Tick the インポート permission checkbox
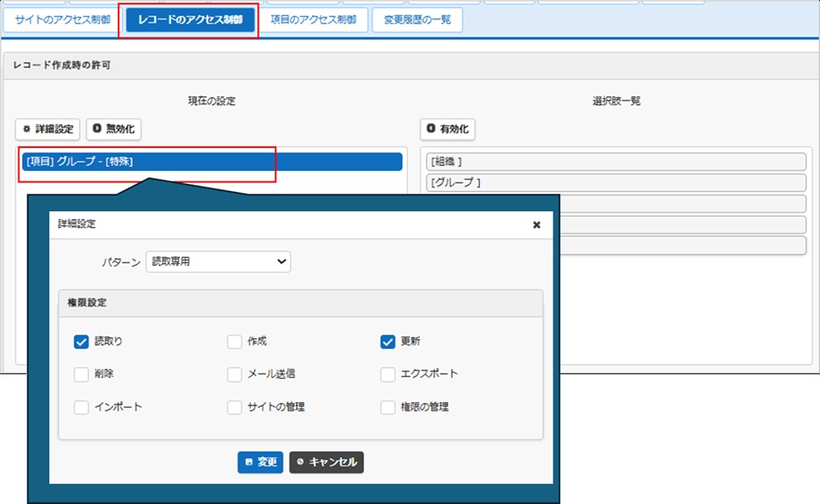Screen dimensions: 820x504 pyautogui.click(x=82, y=407)
